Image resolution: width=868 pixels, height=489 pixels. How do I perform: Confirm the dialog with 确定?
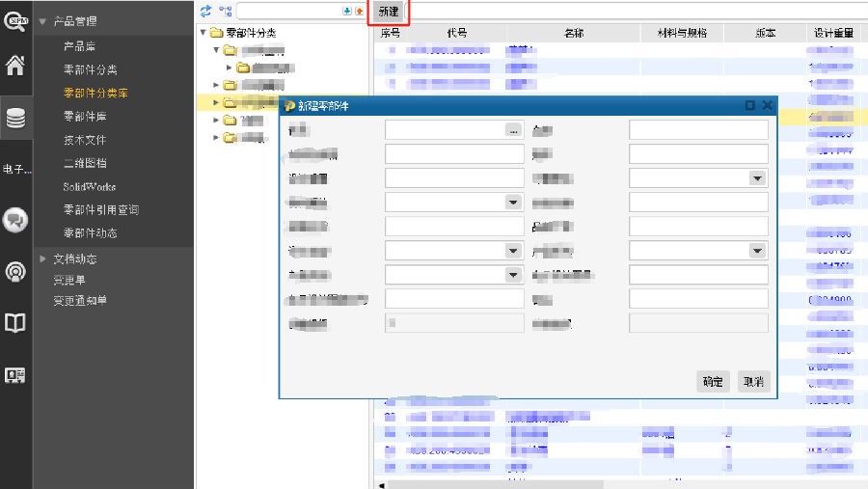click(713, 382)
